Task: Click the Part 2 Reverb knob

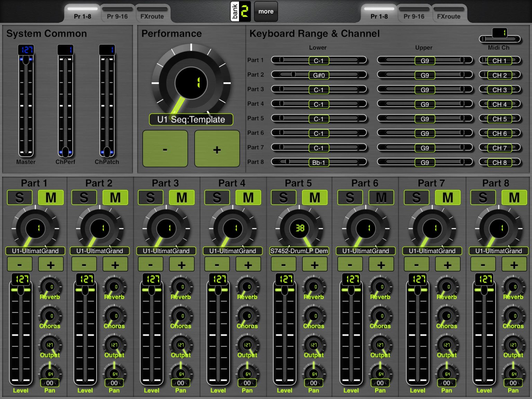Action: click(115, 286)
